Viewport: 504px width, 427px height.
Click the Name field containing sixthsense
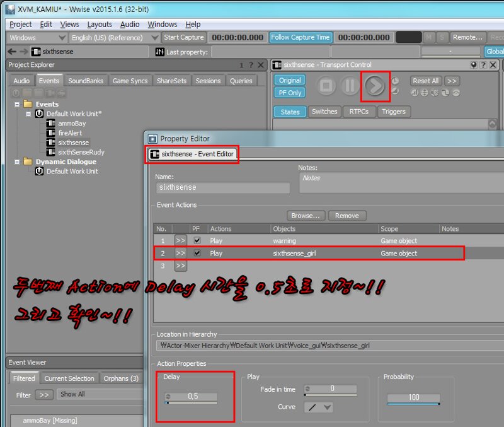[x=223, y=187]
